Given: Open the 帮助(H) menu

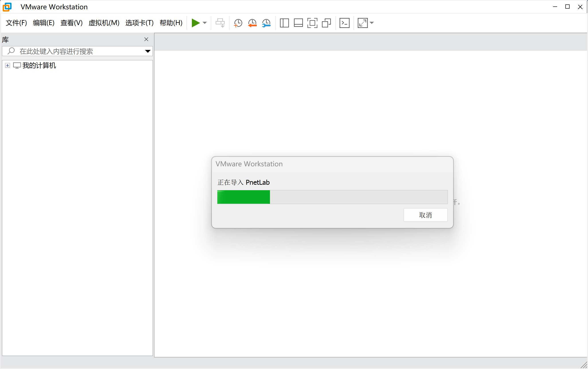Looking at the screenshot, I should tap(171, 23).
